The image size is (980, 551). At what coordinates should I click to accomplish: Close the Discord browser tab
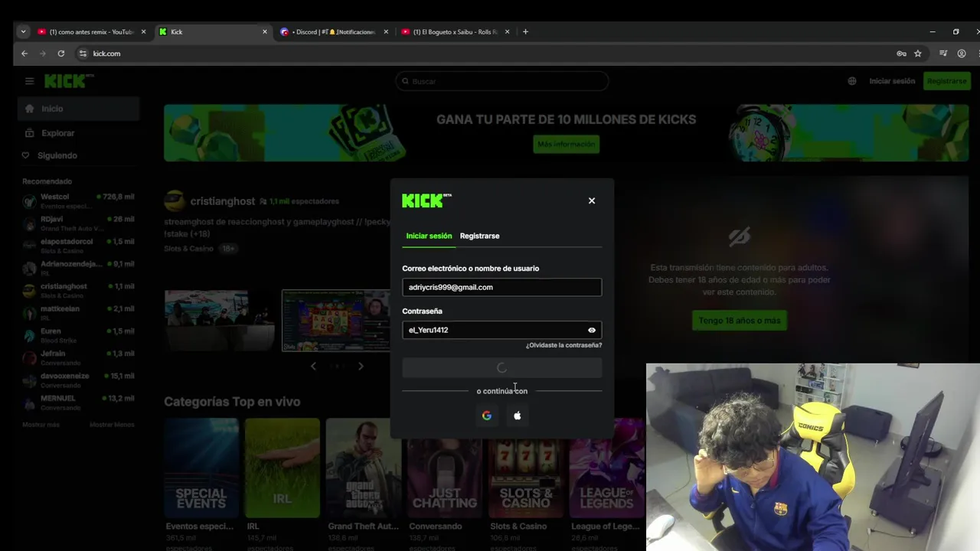click(x=386, y=32)
